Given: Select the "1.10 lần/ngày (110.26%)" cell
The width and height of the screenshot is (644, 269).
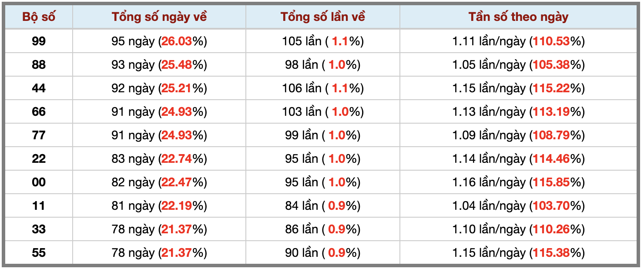Looking at the screenshot, I should [518, 229].
